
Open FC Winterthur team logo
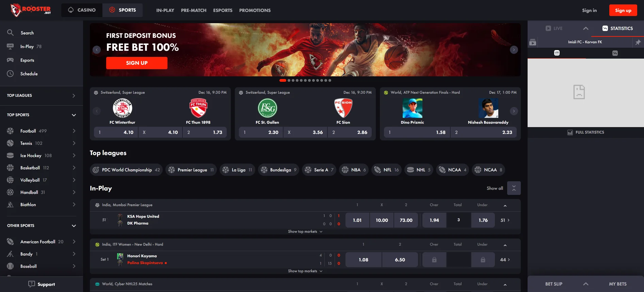click(x=123, y=108)
